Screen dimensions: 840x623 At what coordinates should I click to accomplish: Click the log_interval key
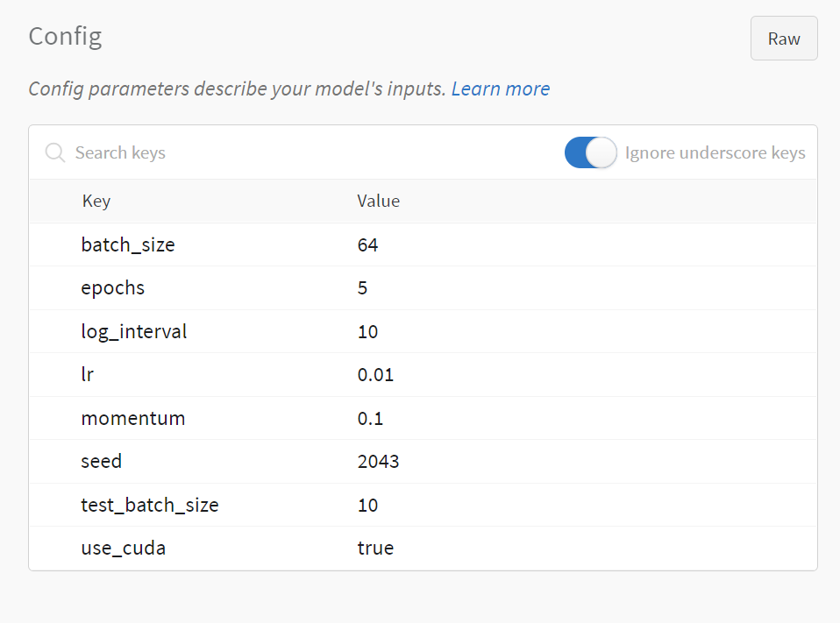[134, 332]
